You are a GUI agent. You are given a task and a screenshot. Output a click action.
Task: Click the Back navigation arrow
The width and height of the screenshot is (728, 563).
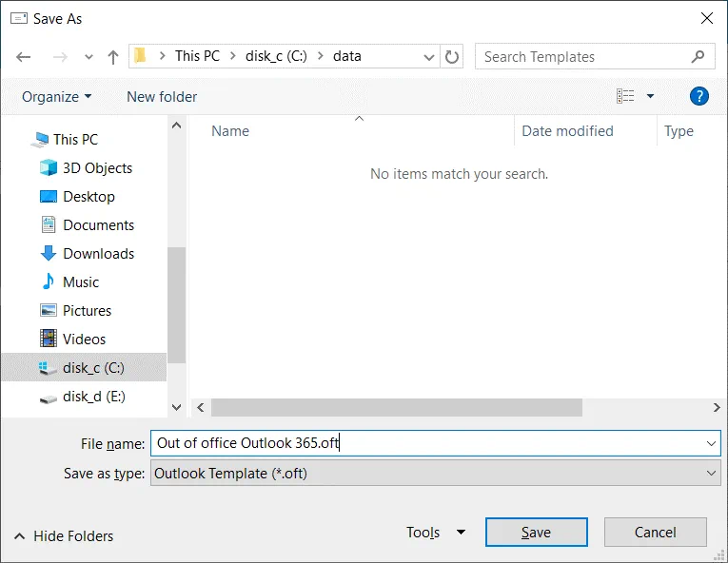click(x=24, y=57)
